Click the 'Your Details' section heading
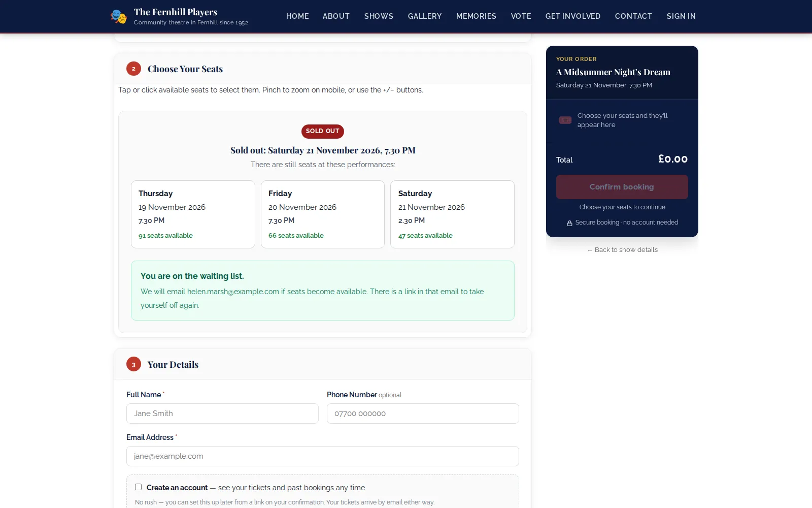This screenshot has width=812, height=508. coord(173,365)
